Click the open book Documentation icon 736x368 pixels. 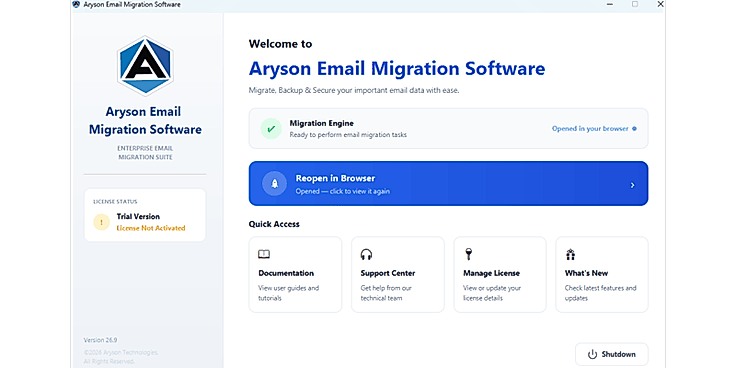pyautogui.click(x=264, y=254)
